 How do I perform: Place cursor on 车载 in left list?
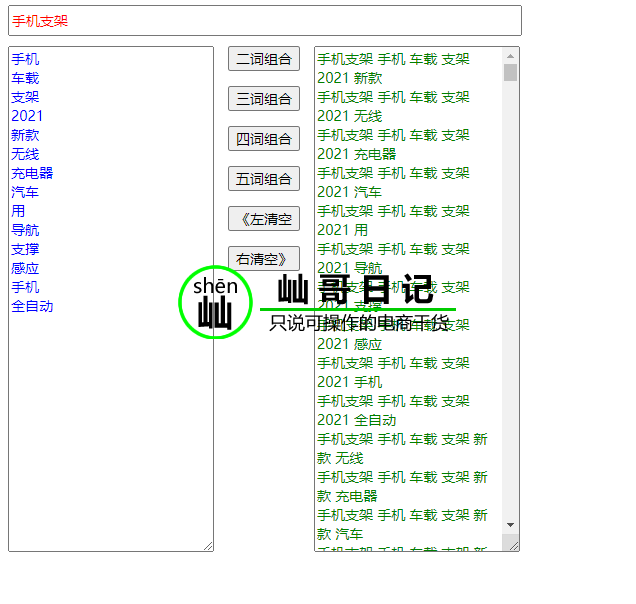(25, 78)
